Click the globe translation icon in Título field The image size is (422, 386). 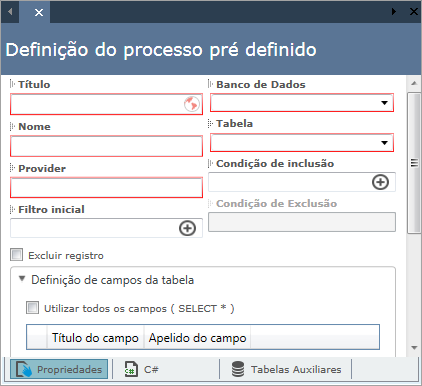tap(192, 104)
